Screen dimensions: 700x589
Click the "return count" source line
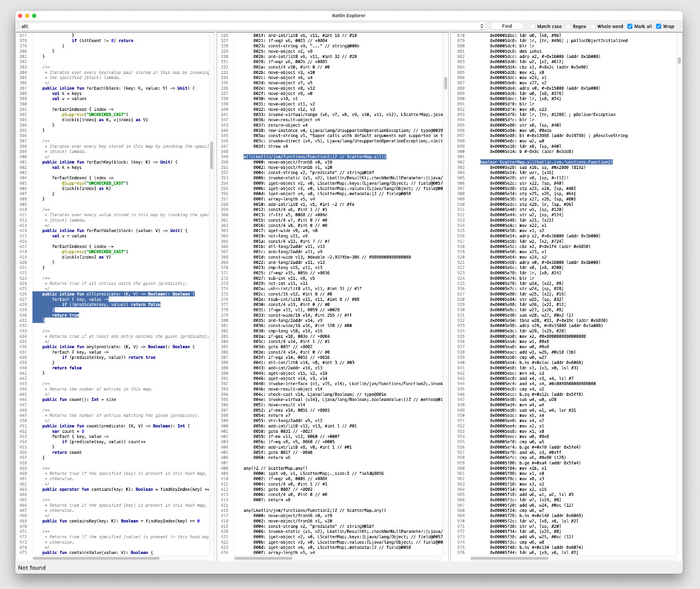pos(66,452)
